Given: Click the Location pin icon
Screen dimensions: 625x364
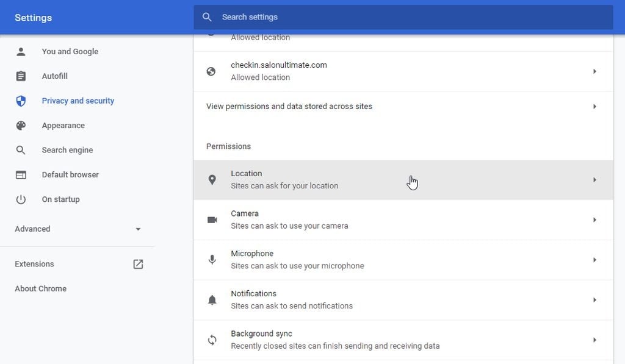Looking at the screenshot, I should [212, 180].
